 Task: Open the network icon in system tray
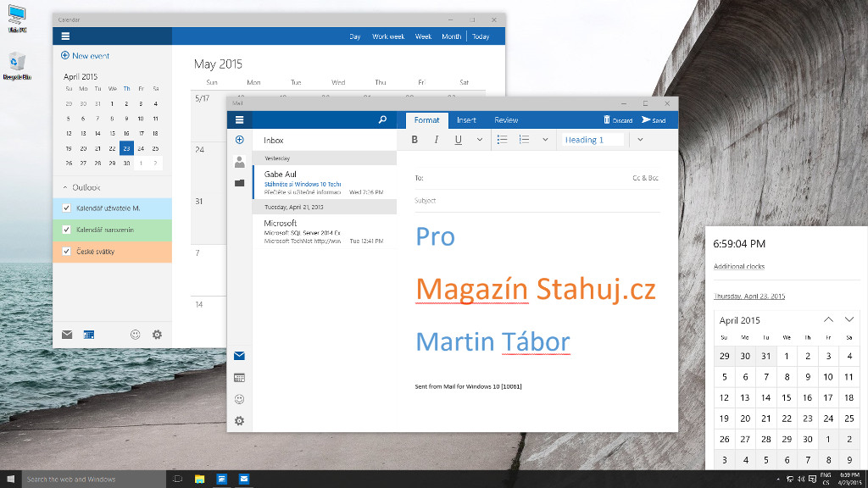[x=790, y=480]
